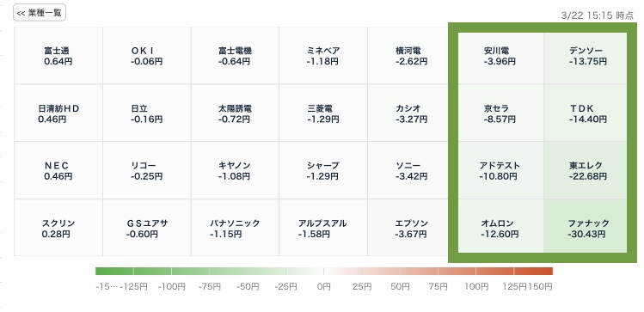Open the ソニー -3.42円 tile
The image size is (644, 312).
pos(411,170)
